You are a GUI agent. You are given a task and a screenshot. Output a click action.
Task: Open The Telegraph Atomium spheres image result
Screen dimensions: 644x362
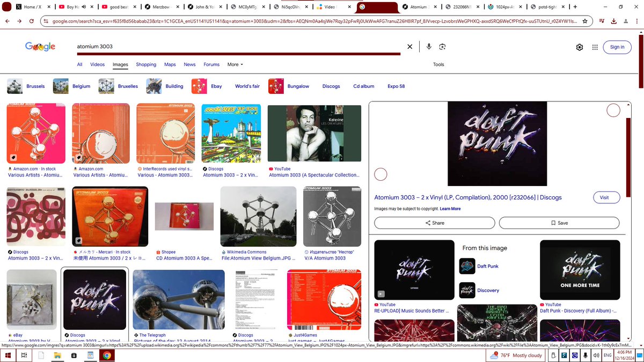coord(179,299)
